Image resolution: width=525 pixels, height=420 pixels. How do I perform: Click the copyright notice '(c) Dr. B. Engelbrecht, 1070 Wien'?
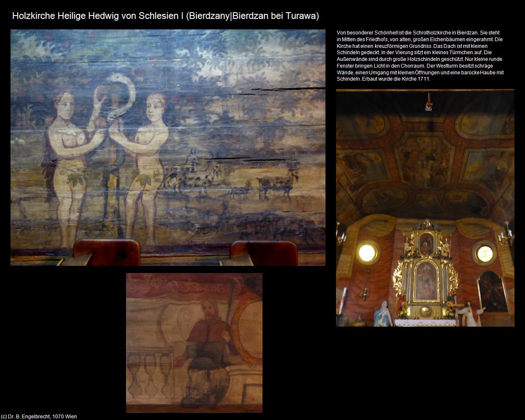(39, 416)
